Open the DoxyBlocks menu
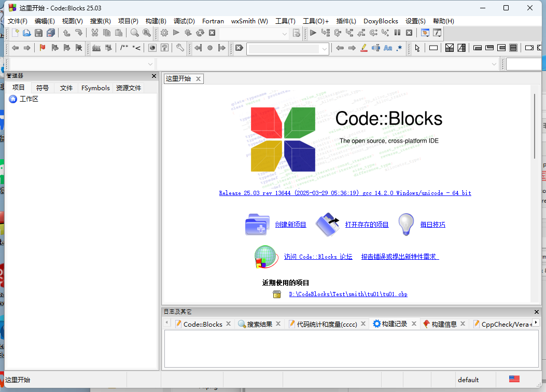 381,21
